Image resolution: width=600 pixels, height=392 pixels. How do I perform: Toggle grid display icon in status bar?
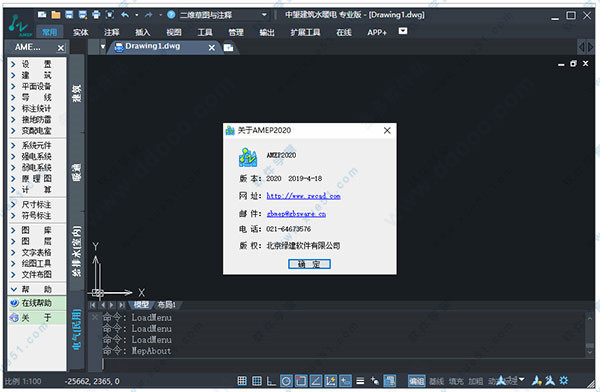coord(257,381)
